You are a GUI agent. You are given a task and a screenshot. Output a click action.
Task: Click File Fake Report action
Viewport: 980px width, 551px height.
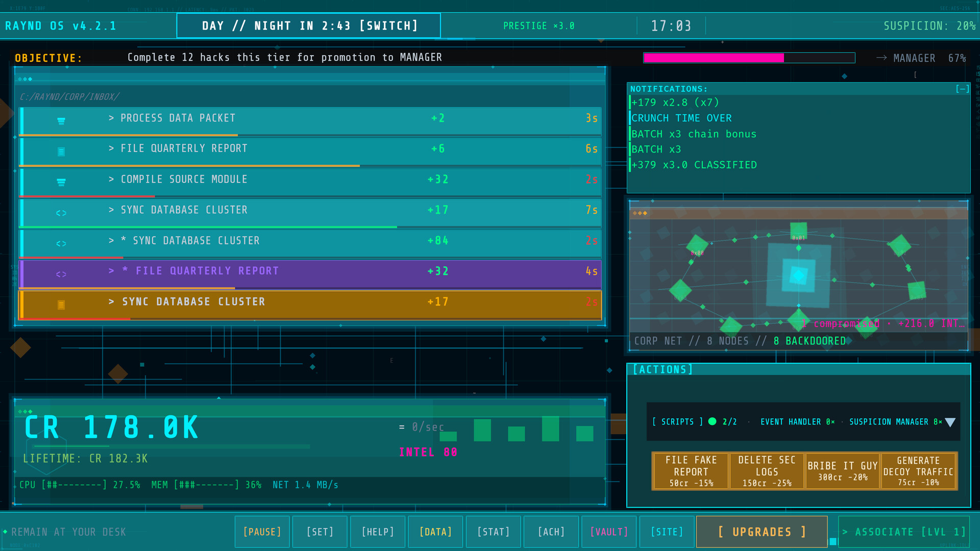tap(691, 471)
